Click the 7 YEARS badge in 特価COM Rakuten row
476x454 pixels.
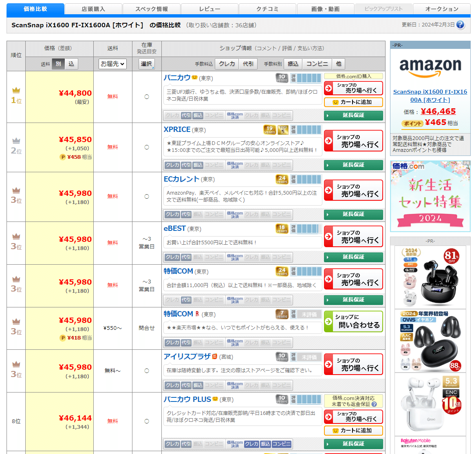click(x=282, y=314)
